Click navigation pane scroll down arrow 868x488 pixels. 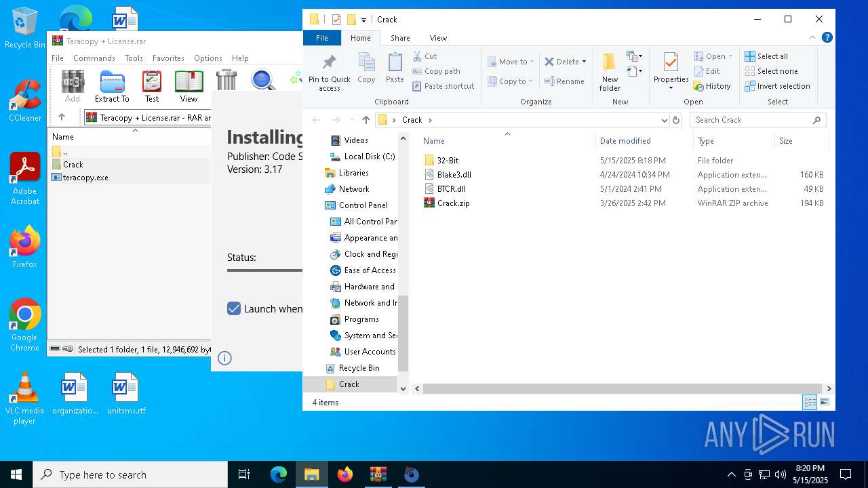coord(403,389)
